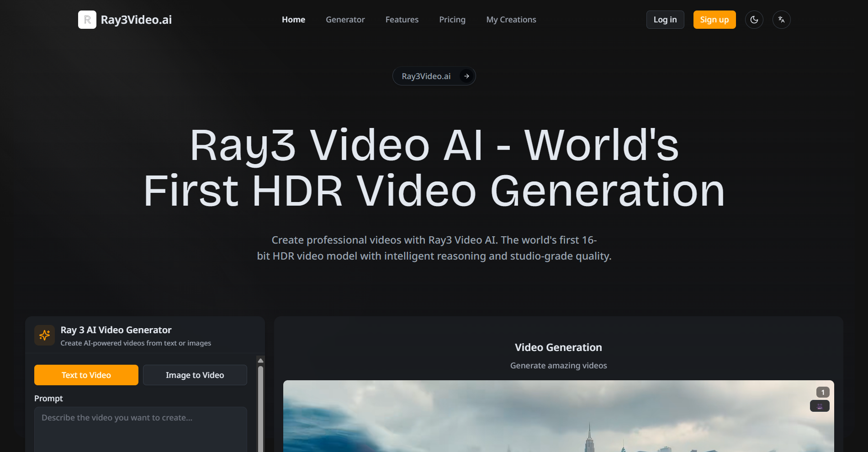
Task: Select Text to Video mode
Action: (x=86, y=375)
